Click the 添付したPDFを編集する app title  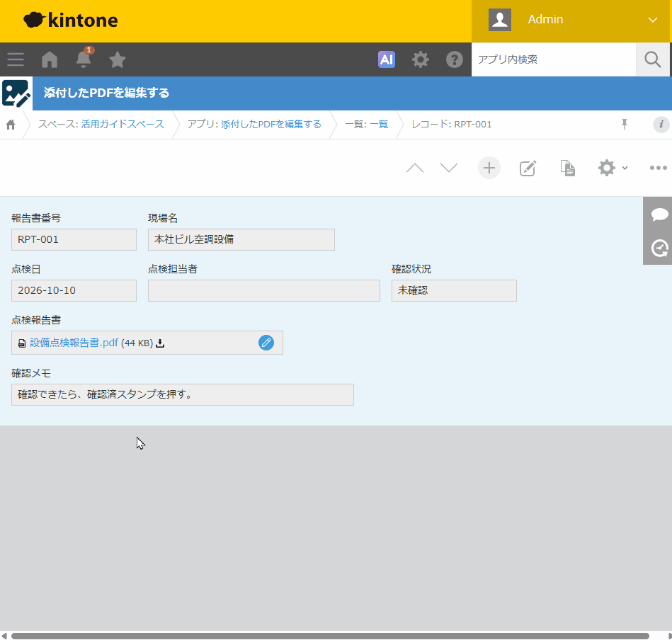click(x=106, y=93)
